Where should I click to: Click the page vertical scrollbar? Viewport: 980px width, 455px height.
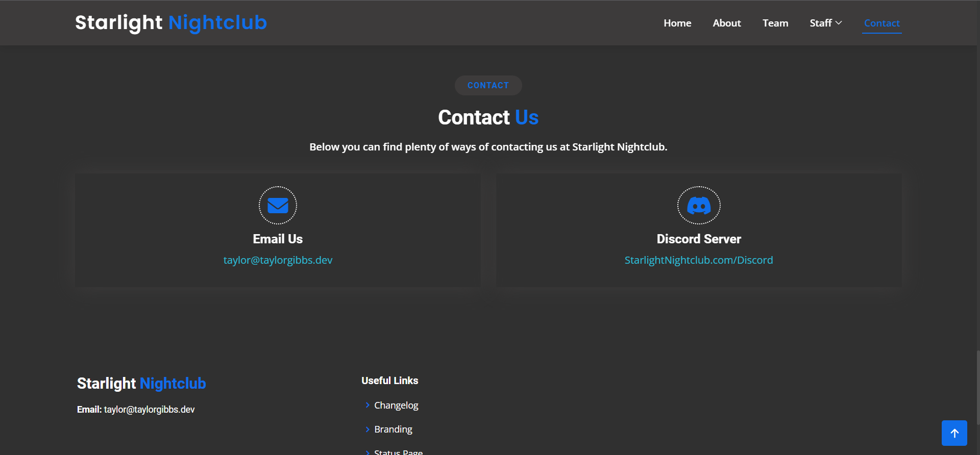pos(977,388)
